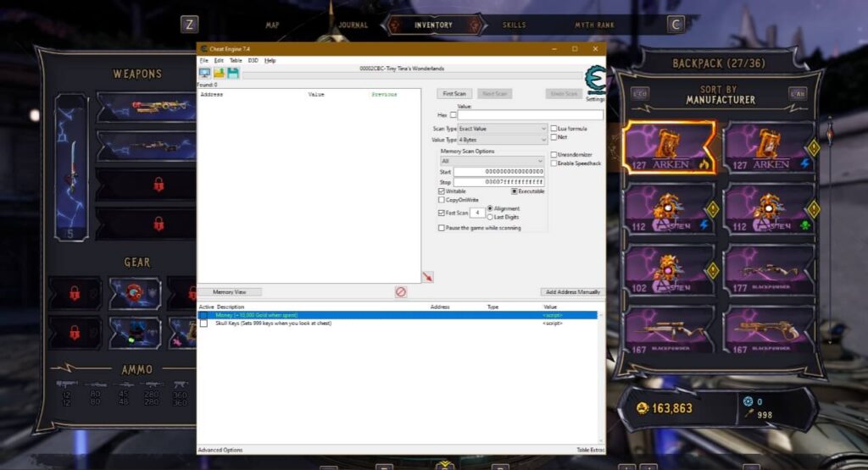Click the open file folder icon
This screenshot has width=868, height=470.
point(220,73)
